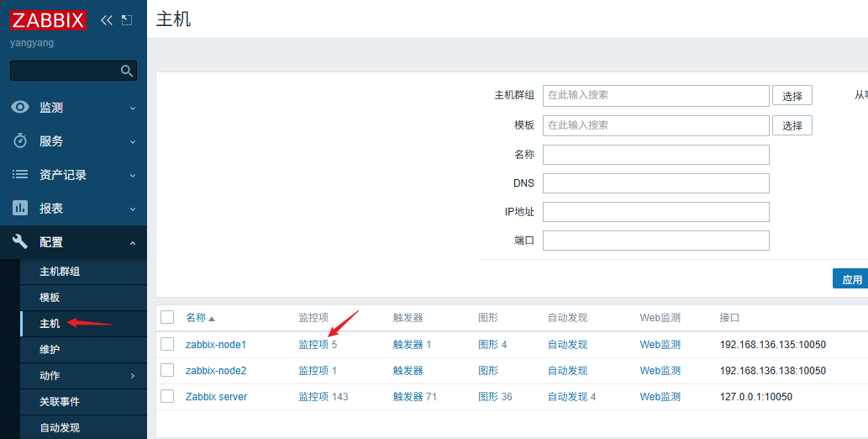868x439 pixels.
Task: Check the box for Zabbix server row
Action: 167,396
